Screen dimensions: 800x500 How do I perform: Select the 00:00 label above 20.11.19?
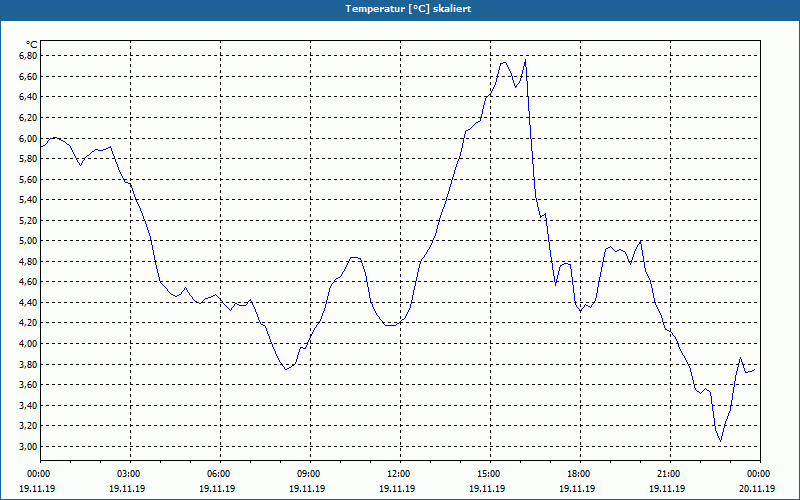760,474
